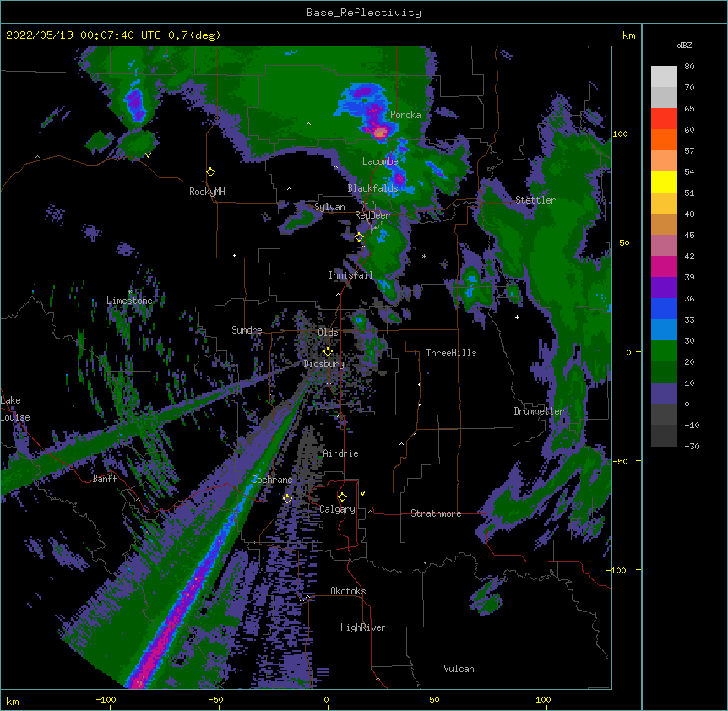Screen dimensions: 728x711
Task: Click the Vulcan town label
Action: click(459, 669)
